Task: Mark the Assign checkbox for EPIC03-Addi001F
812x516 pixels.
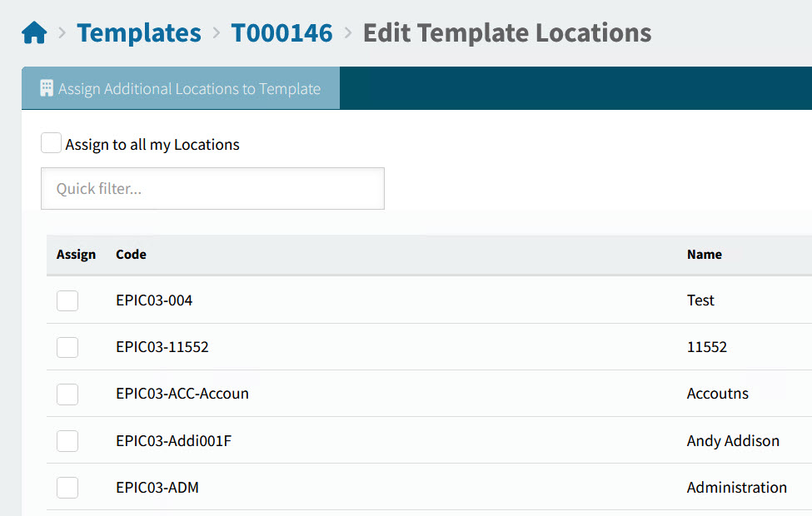Action: [x=67, y=441]
